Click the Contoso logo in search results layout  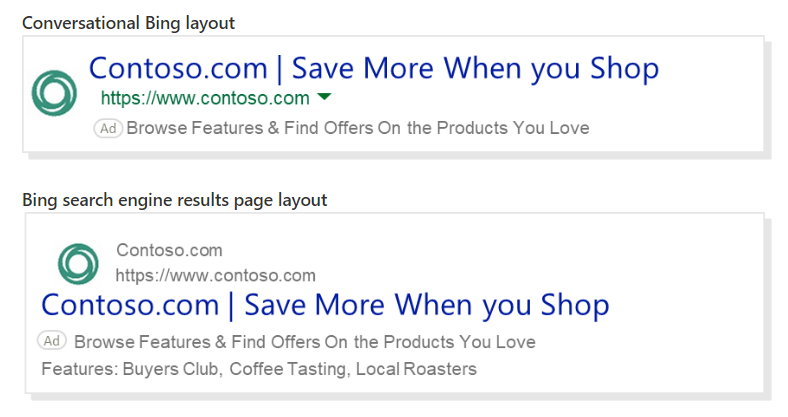78,264
